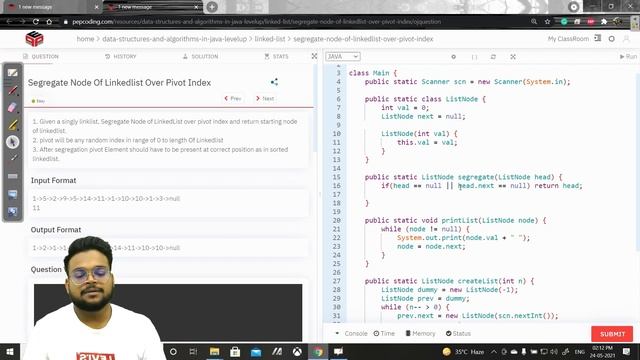The height and width of the screenshot is (360, 640).
Task: Click the Time status label
Action: (x=384, y=333)
